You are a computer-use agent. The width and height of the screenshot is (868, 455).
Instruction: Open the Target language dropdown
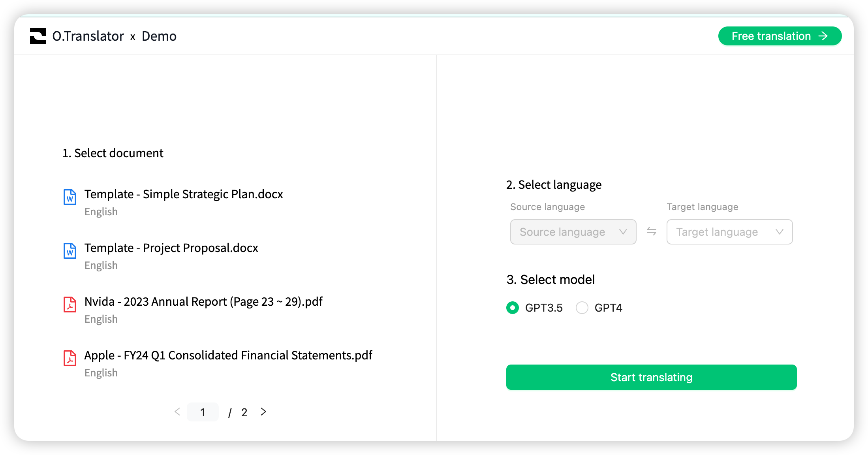coord(729,232)
